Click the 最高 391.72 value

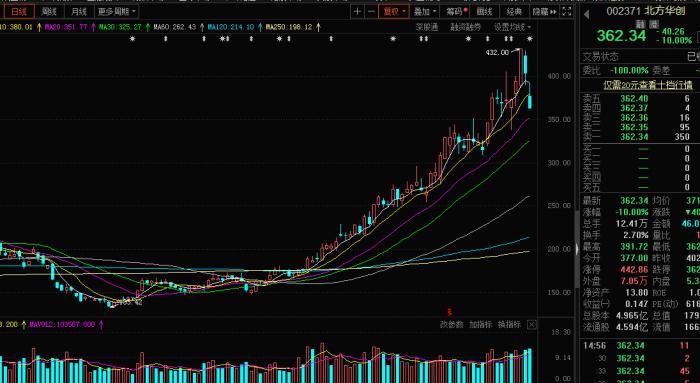(x=634, y=246)
